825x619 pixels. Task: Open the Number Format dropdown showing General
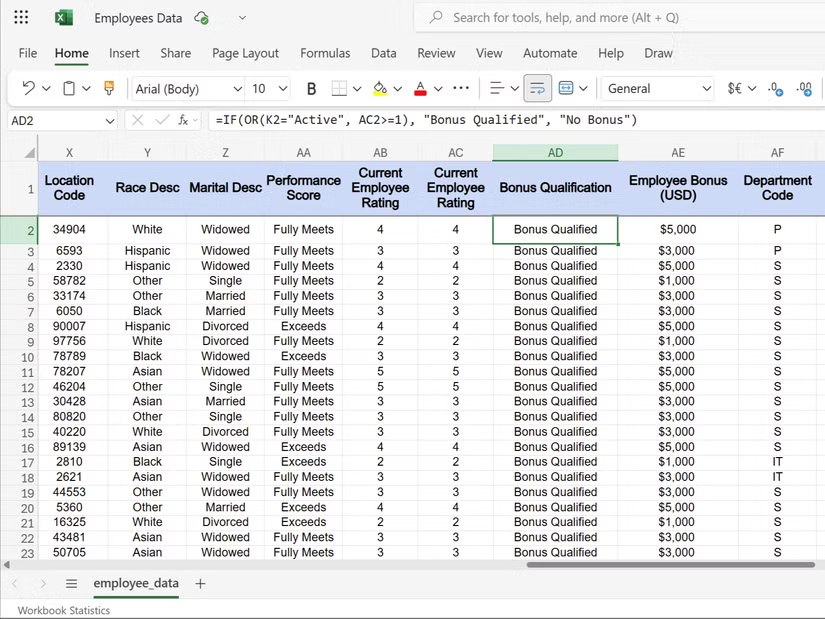point(657,89)
